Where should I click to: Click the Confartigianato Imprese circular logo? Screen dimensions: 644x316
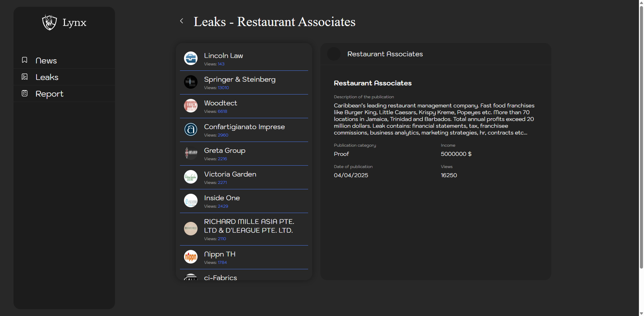click(191, 129)
